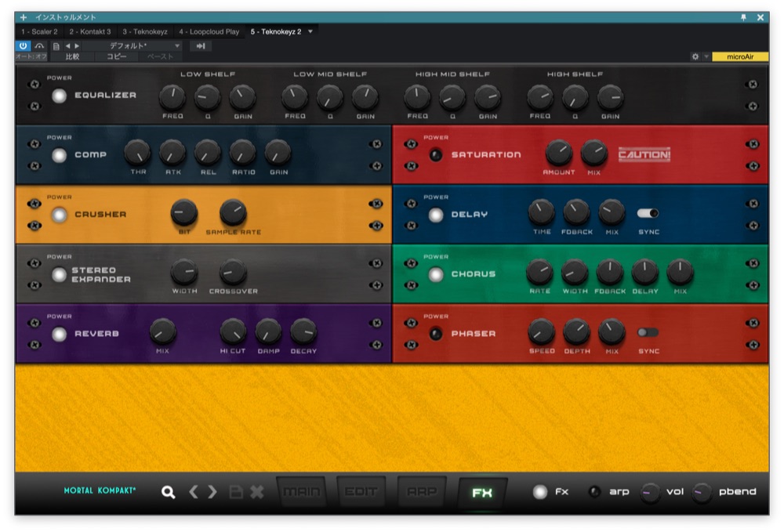This screenshot has height=532, width=784.
Task: Open the MAIN page tab
Action: [x=301, y=492]
